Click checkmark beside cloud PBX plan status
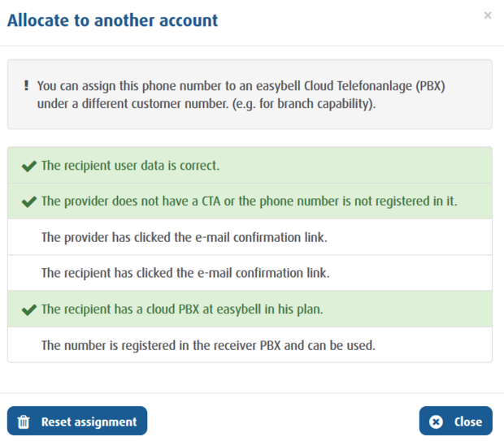Image resolution: width=504 pixels, height=441 pixels. (29, 309)
